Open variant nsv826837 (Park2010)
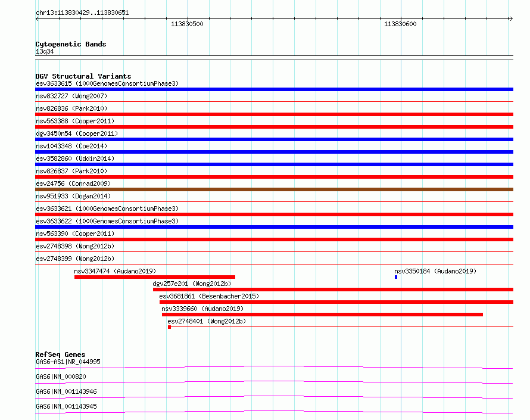This screenshot has width=530, height=420. [x=71, y=171]
